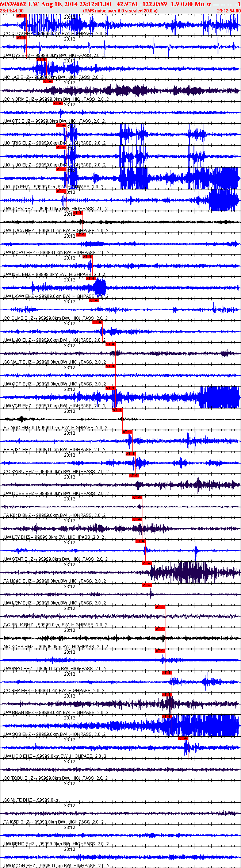This screenshot has width=241, height=868.
Task: Select the pick marker on CC VALT trace
Action: point(110,344)
